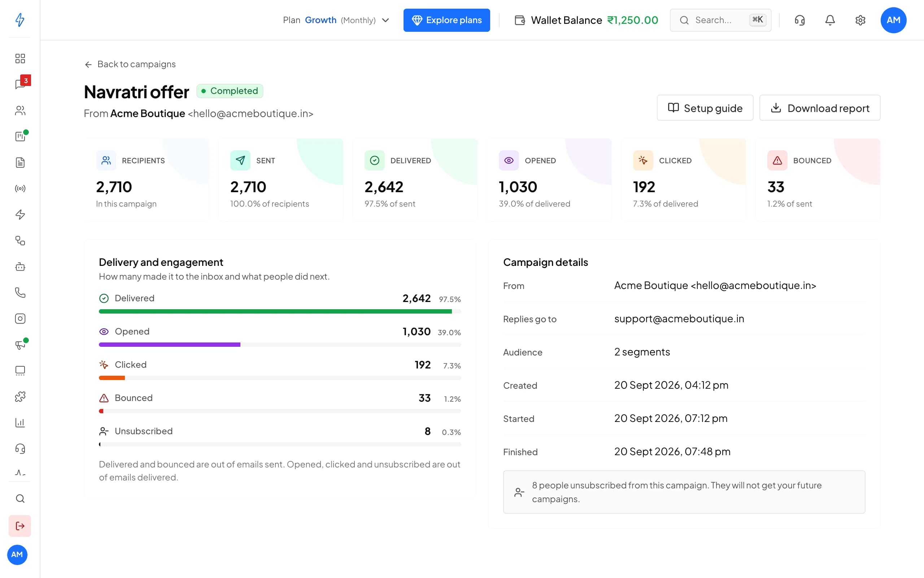Open contacts people icon in sidebar

pos(20,111)
